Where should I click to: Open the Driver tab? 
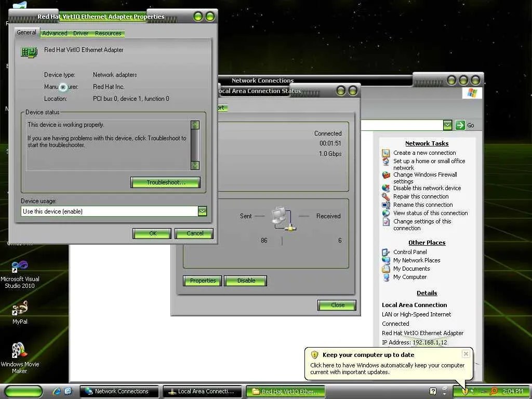coord(81,33)
